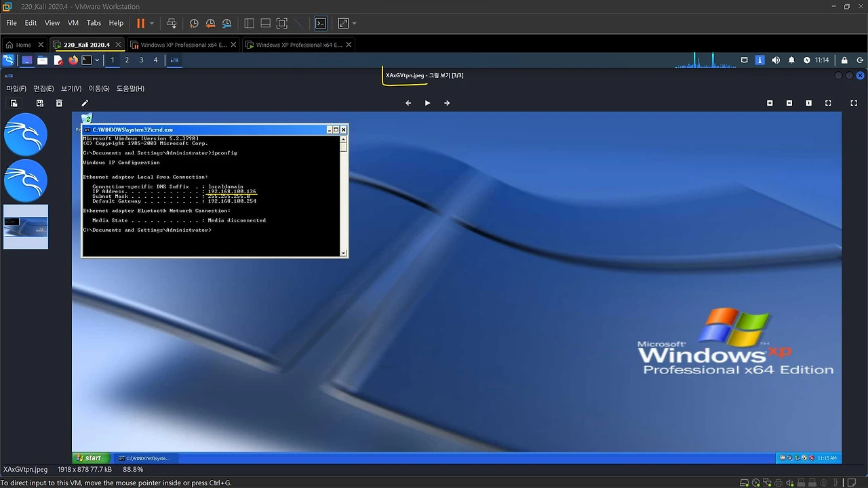Open the 편집(E) menu
868x488 pixels.
click(43, 88)
